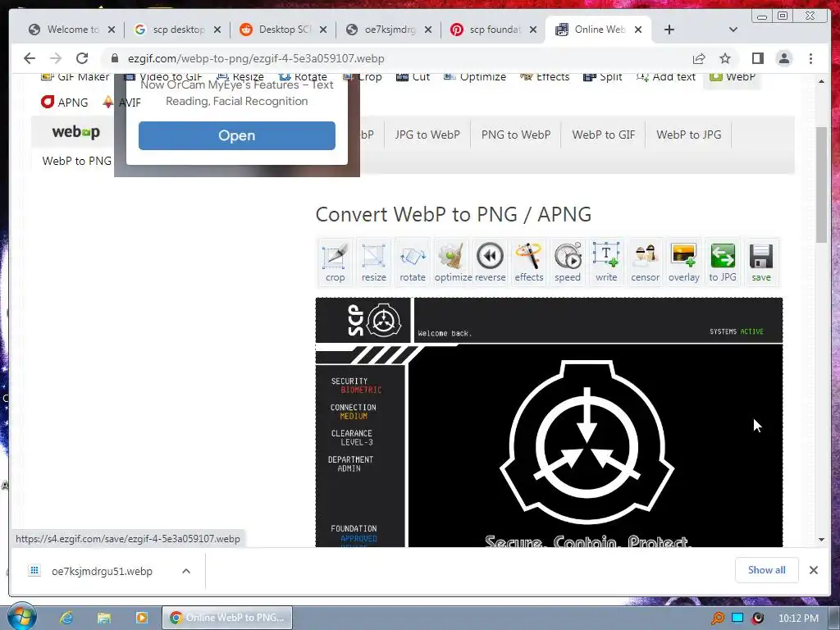Toggle the browser side panel icon

click(757, 58)
